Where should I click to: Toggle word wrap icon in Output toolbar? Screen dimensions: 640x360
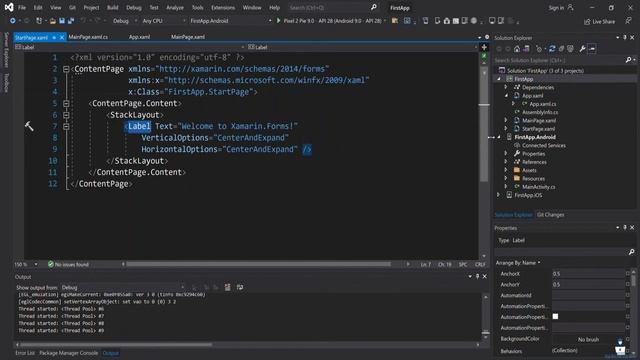240,287
